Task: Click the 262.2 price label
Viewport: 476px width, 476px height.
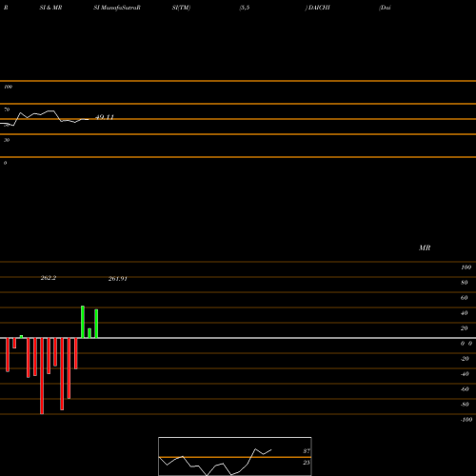Action: coord(49,278)
